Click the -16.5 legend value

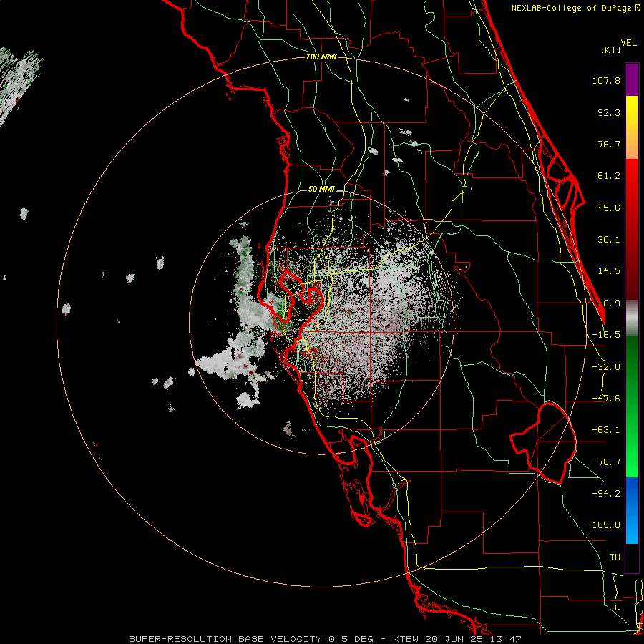[606, 335]
